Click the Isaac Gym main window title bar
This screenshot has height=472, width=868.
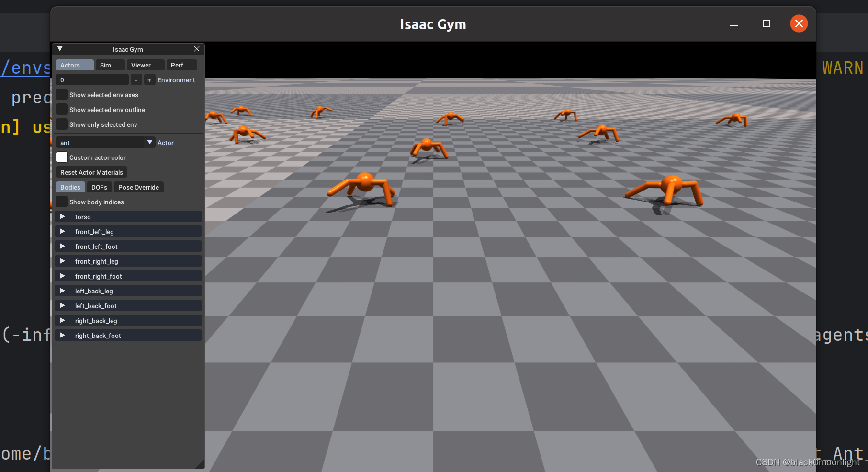coord(433,24)
